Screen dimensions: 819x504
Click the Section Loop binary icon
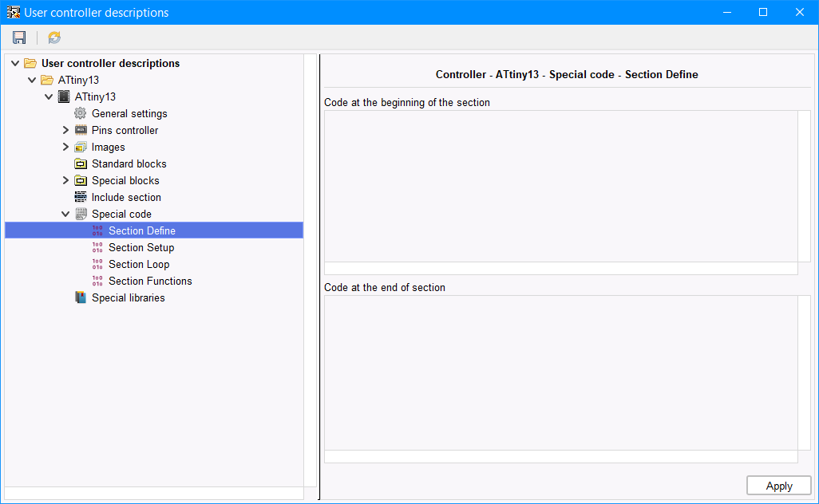click(x=97, y=264)
